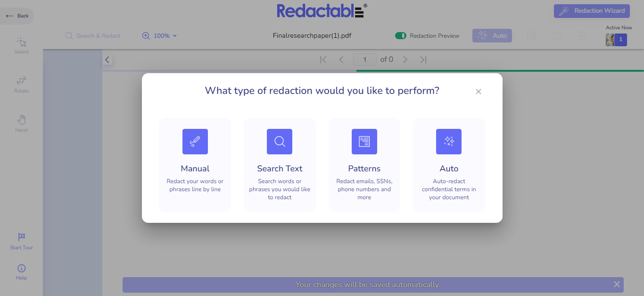Select the Search Text redaction option
The width and height of the screenshot is (644, 296).
tap(279, 164)
